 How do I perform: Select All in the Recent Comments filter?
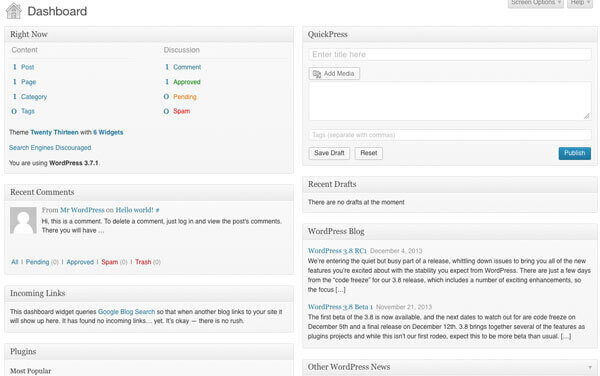(x=15, y=262)
